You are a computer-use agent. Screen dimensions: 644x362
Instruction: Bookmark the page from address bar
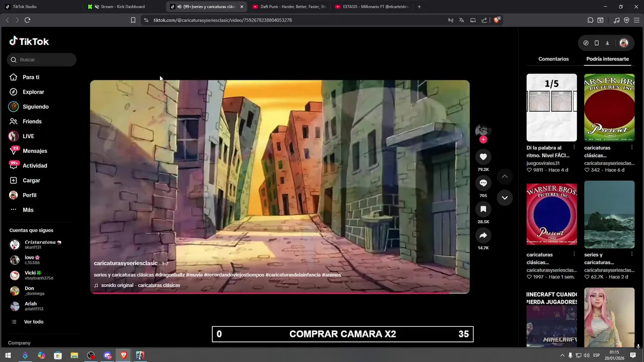pyautogui.click(x=133, y=20)
